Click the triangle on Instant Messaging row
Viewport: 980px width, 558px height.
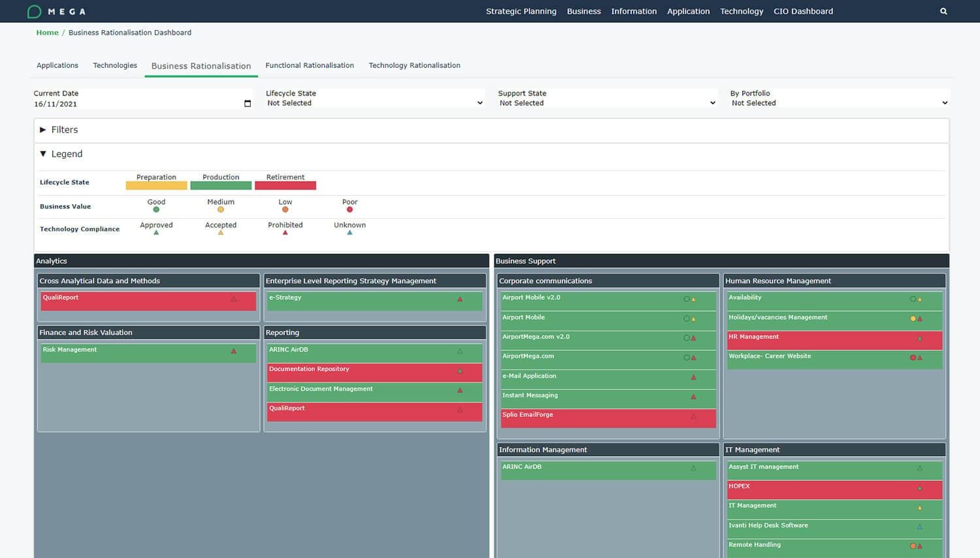[693, 397]
